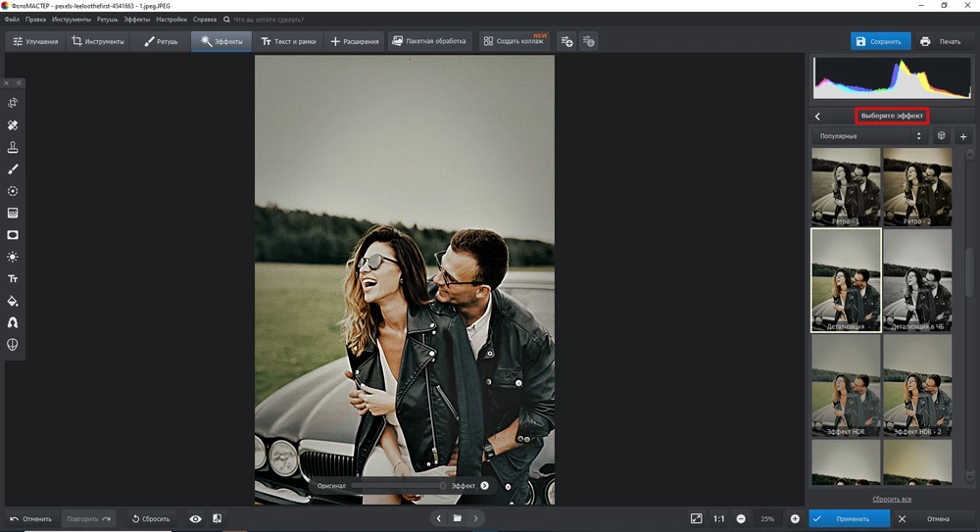
Task: Toggle the eye preview of original
Action: pos(195,518)
